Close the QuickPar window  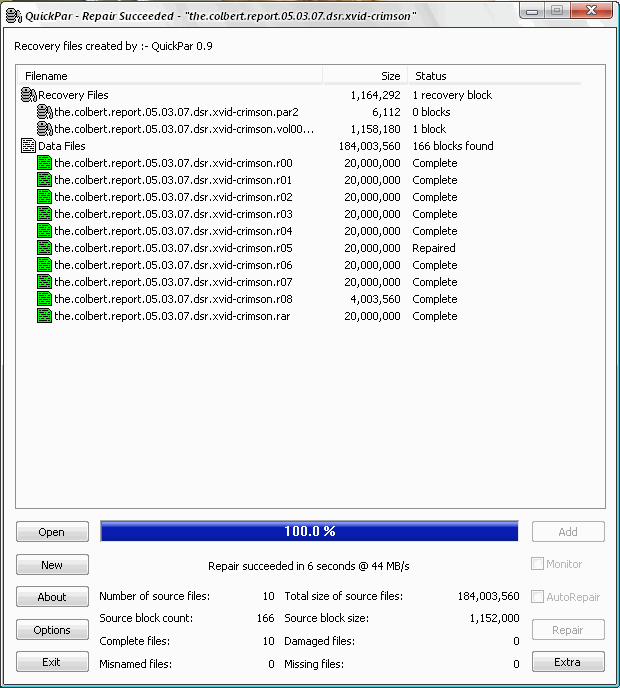tap(591, 10)
